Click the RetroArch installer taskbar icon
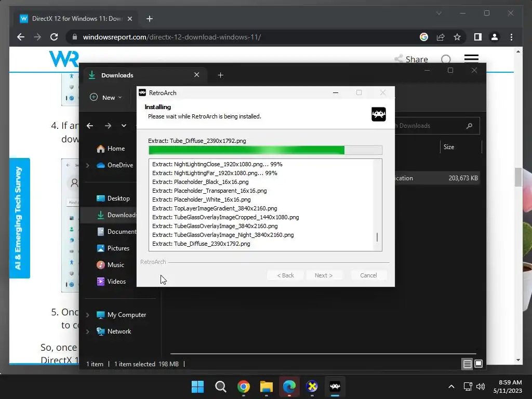 335,387
